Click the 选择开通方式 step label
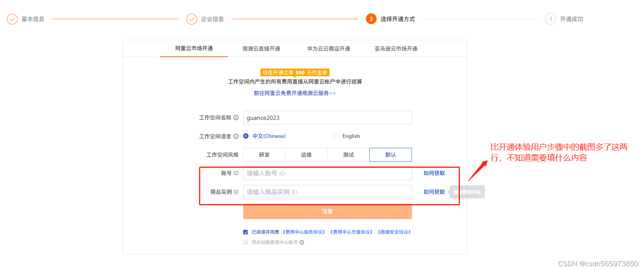Viewport: 644px width, 270px height. pos(398,19)
